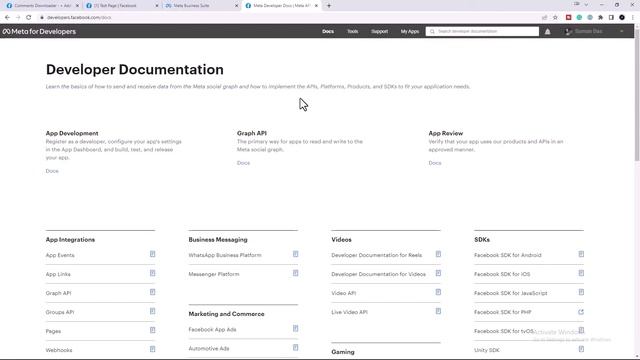
Task: Open the Webhooks doc icon
Action: point(152,349)
